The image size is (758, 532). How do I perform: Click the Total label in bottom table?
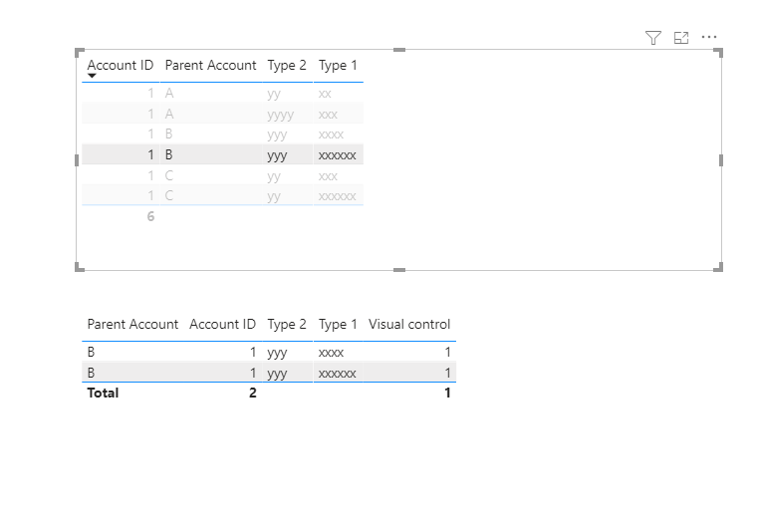(103, 393)
